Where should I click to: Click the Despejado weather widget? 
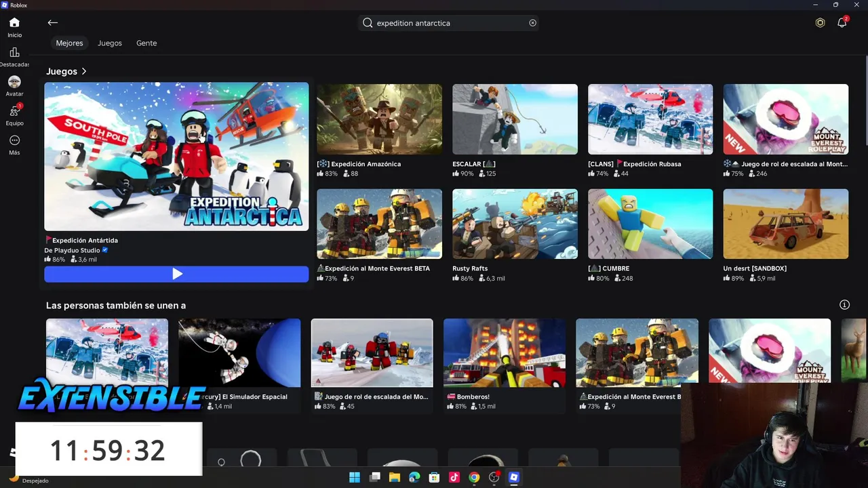coord(28,479)
